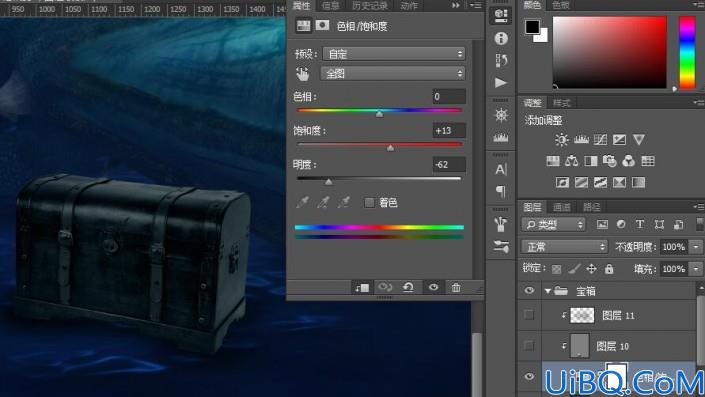Screen dimensions: 705x397
Task: Show layer 图层 10
Action: pos(529,345)
